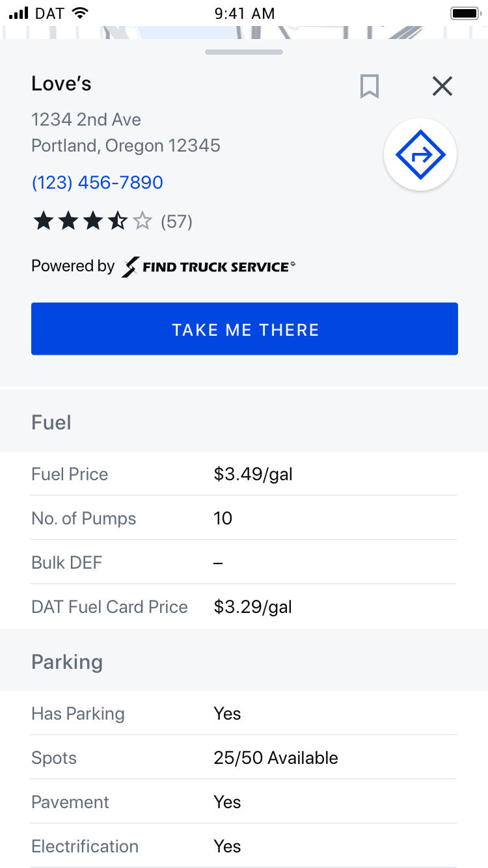The image size is (488, 868).
Task: Call phone number (123) 456-7890
Action: coord(98,182)
